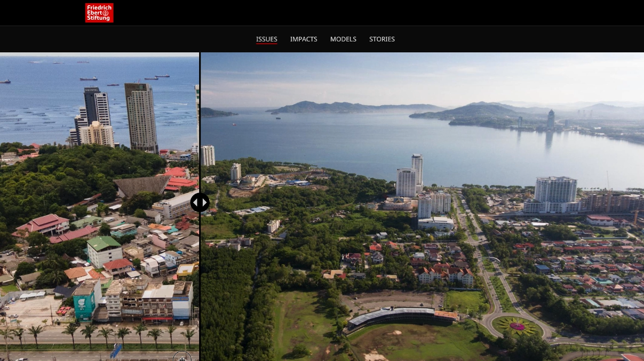The width and height of the screenshot is (644, 361).
Task: Grab the circular comparison slider handle
Action: 200,203
